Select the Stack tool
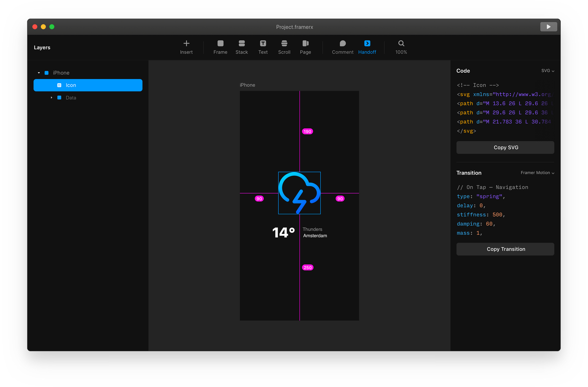The width and height of the screenshot is (588, 387). tap(241, 43)
